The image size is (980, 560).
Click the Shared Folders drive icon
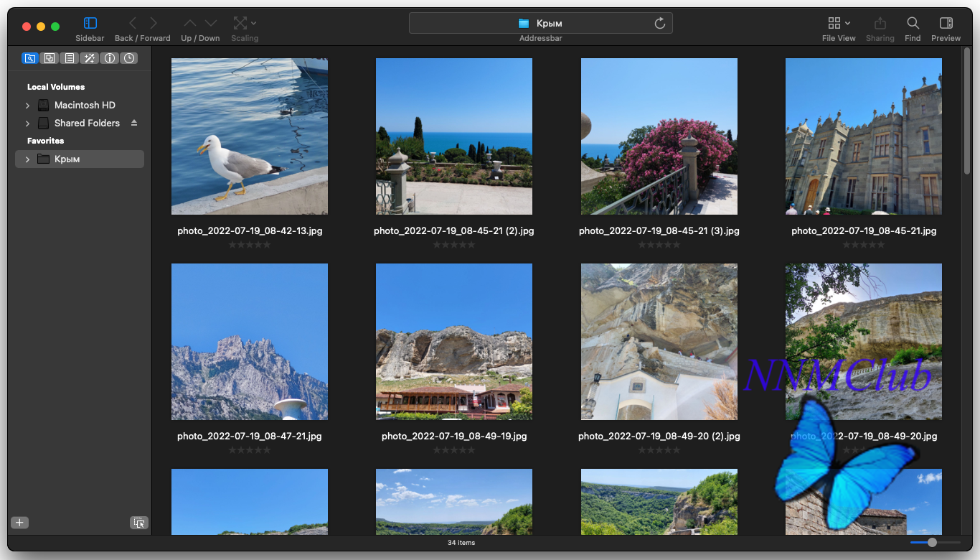click(x=43, y=123)
